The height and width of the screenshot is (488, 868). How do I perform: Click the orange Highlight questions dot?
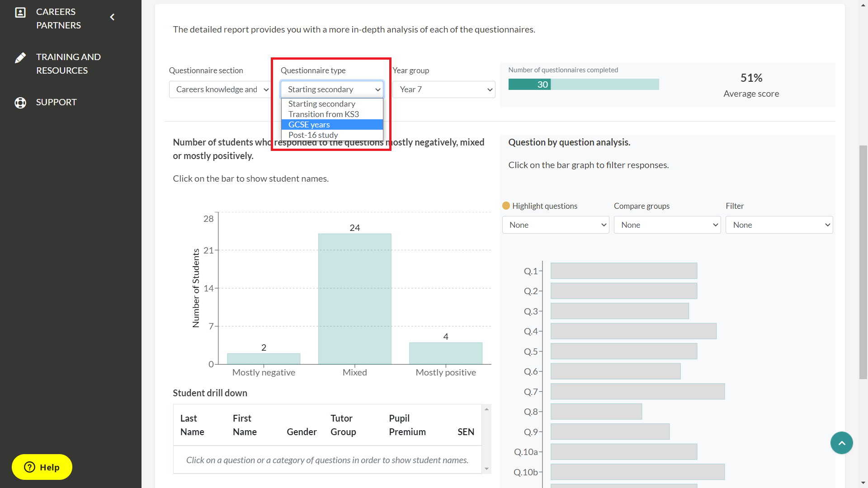[506, 206]
